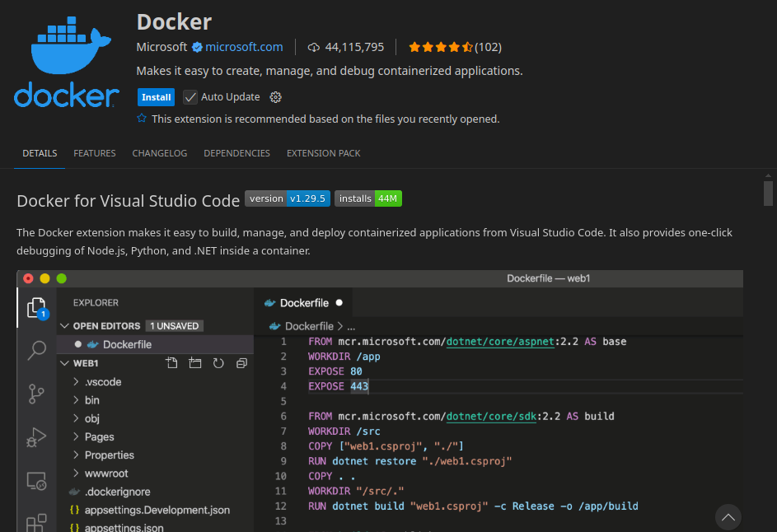Switch to the FEATURES tab
777x532 pixels.
tap(95, 153)
